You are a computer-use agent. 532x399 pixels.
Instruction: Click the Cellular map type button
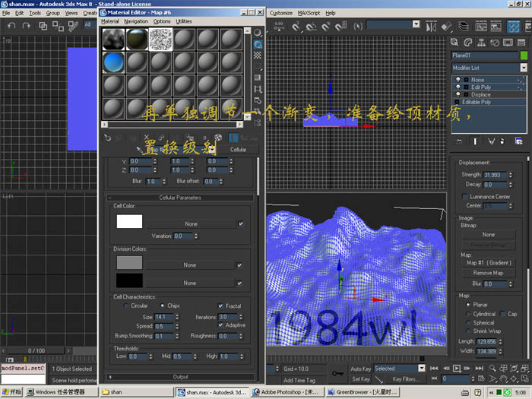pyautogui.click(x=238, y=150)
